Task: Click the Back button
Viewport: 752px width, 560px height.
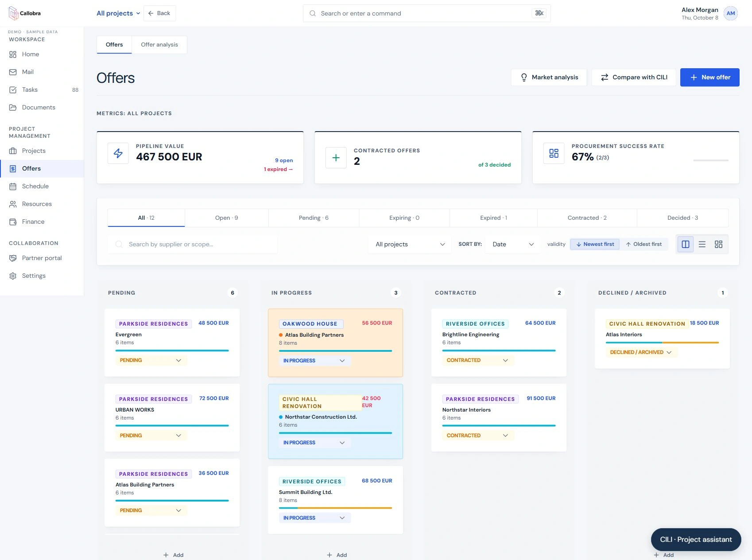Action: coord(159,13)
